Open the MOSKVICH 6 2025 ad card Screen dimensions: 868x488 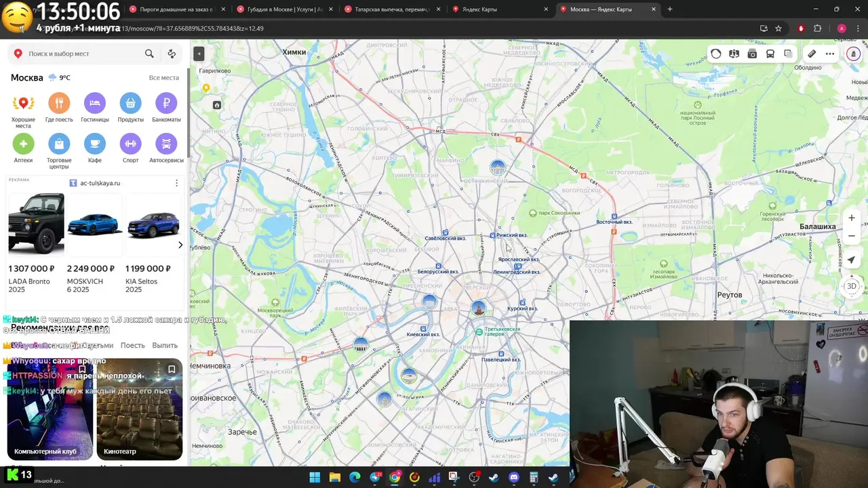[94, 243]
